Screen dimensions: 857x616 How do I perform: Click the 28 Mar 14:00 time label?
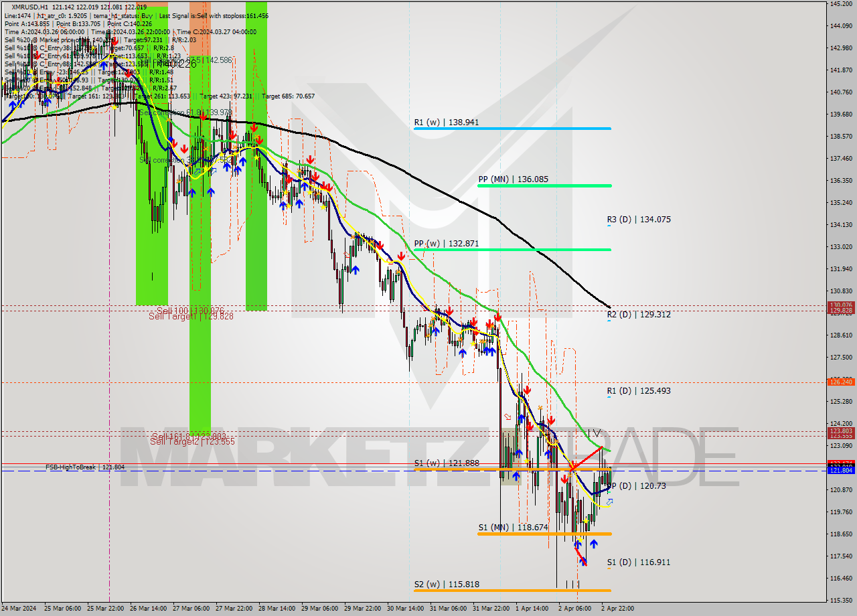[276, 609]
